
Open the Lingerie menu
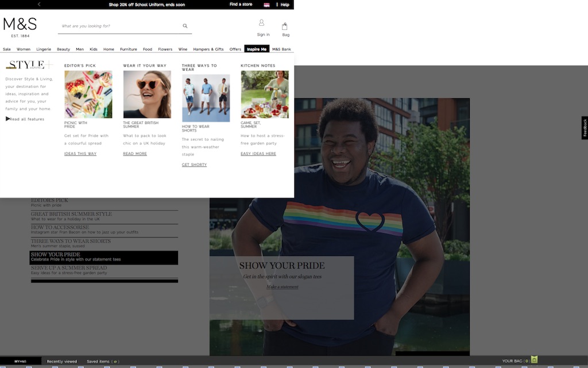tap(44, 49)
